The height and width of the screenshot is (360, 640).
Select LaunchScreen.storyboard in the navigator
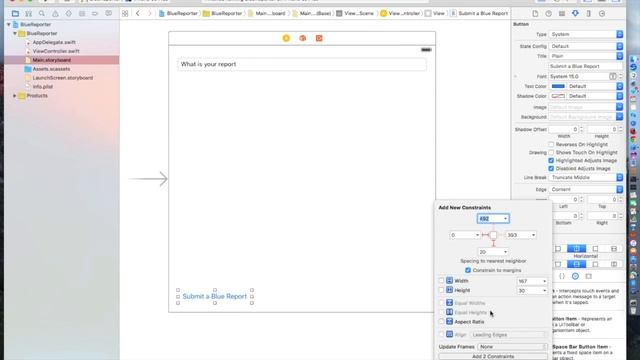[62, 78]
